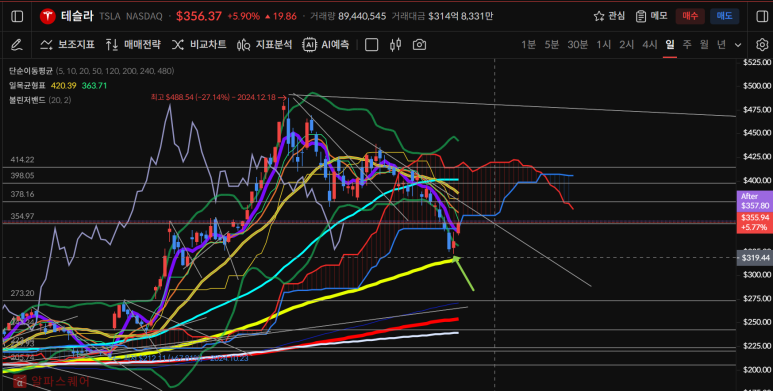Screen dimensions: 773x391
Task: Click the blue 매도 sell button
Action: 724,16
